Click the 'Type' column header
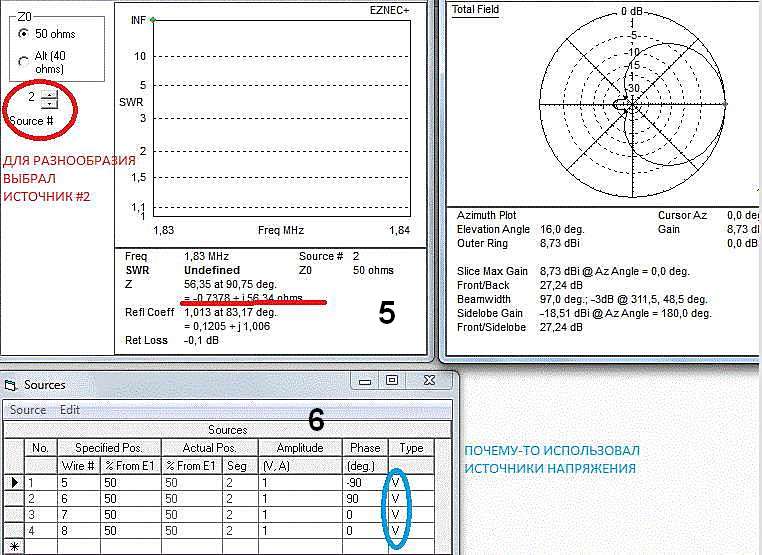The width and height of the screenshot is (762, 555). [x=411, y=448]
